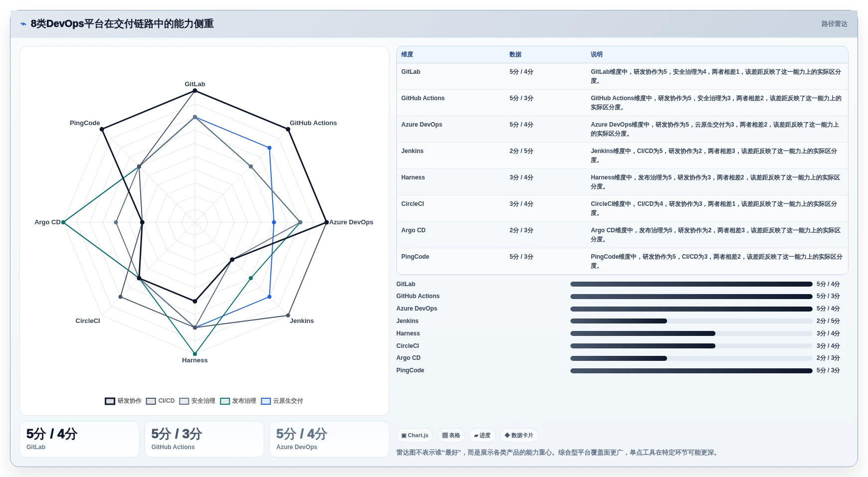This screenshot has width=868, height=477.
Task: Click the Harness table row name
Action: coord(413,177)
